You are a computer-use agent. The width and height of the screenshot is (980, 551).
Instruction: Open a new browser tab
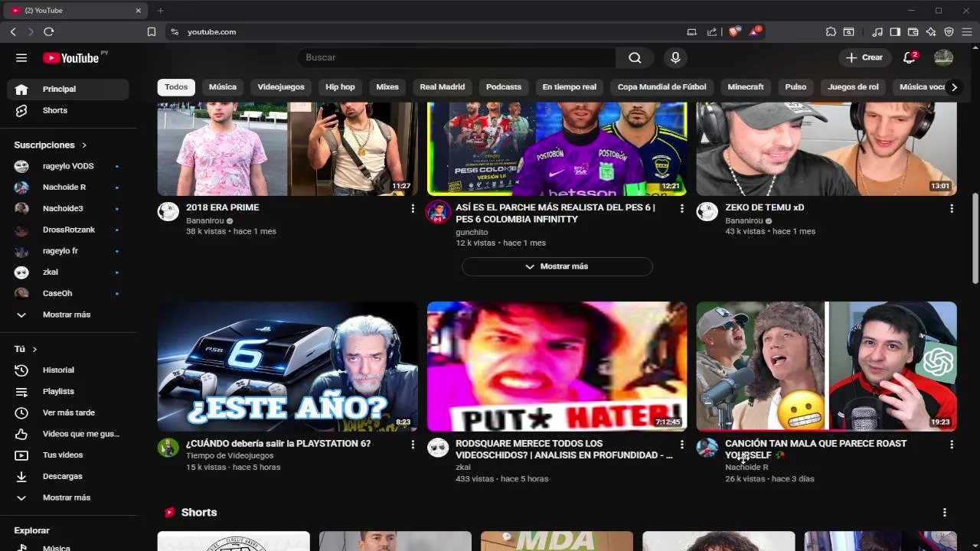point(160,11)
